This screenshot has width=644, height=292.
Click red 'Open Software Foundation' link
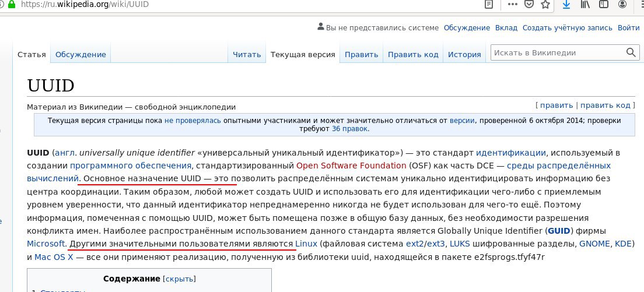click(351, 166)
